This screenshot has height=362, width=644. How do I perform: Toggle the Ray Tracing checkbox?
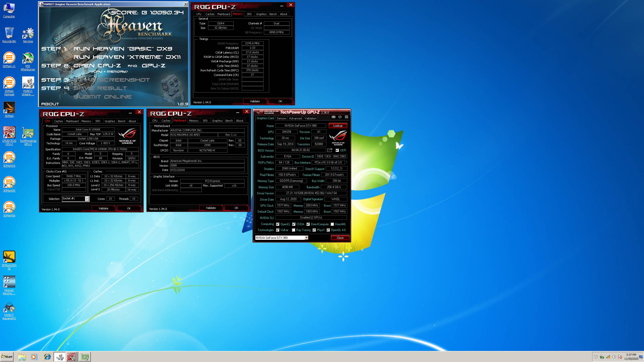pyautogui.click(x=294, y=230)
